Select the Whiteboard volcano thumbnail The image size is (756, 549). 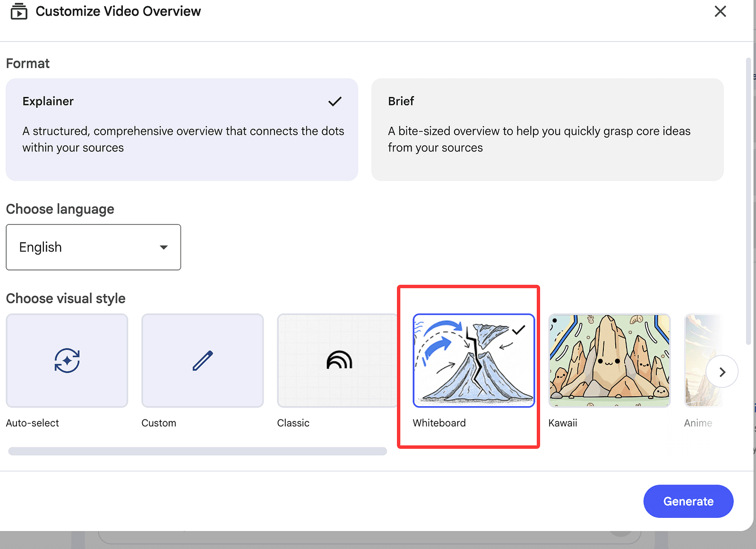point(473,360)
